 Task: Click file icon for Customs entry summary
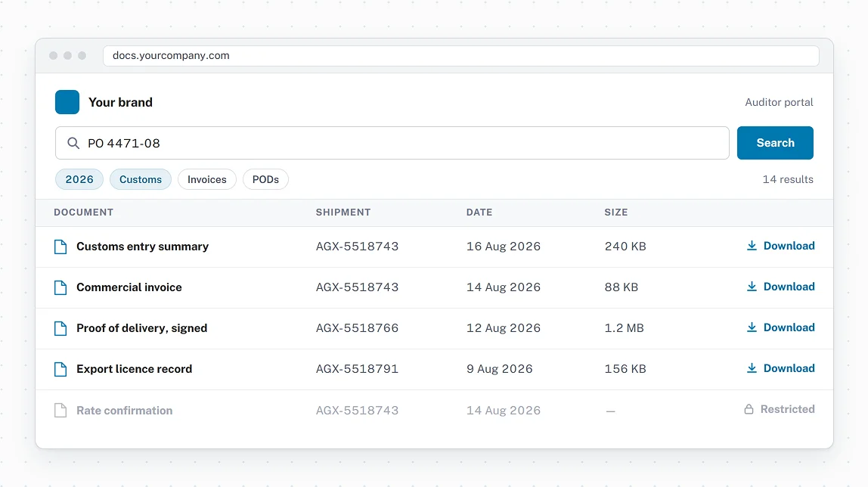tap(60, 247)
